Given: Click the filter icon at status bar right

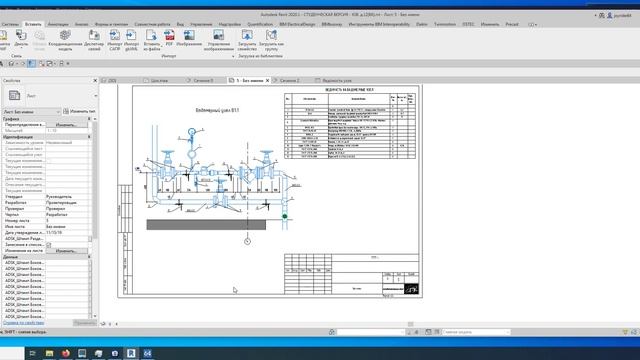Looking at the screenshot, I should point(625,332).
